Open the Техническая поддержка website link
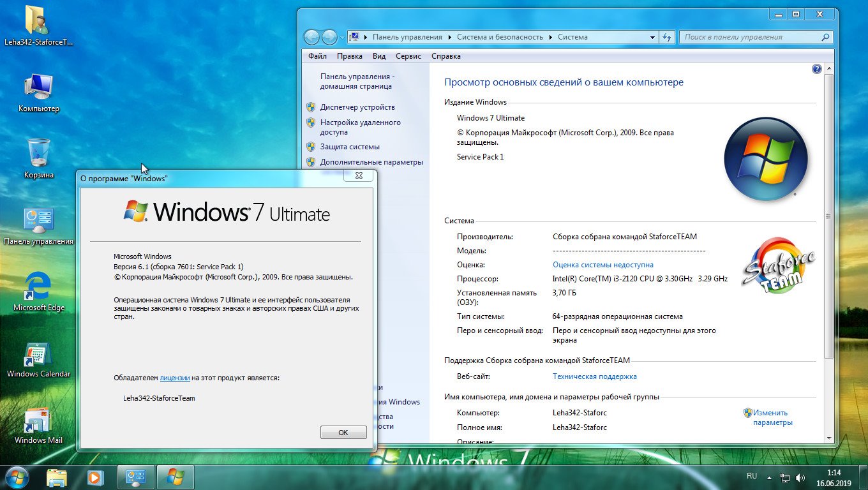This screenshot has height=490, width=868. click(595, 376)
